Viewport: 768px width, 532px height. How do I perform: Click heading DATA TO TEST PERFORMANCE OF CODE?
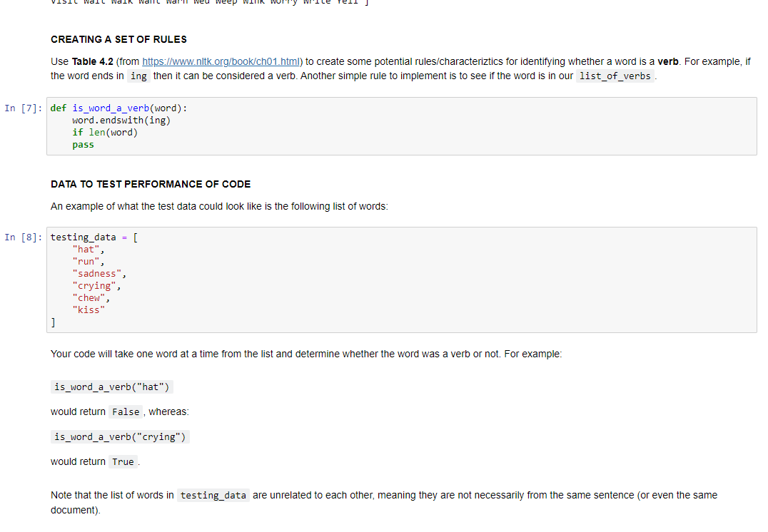150,184
